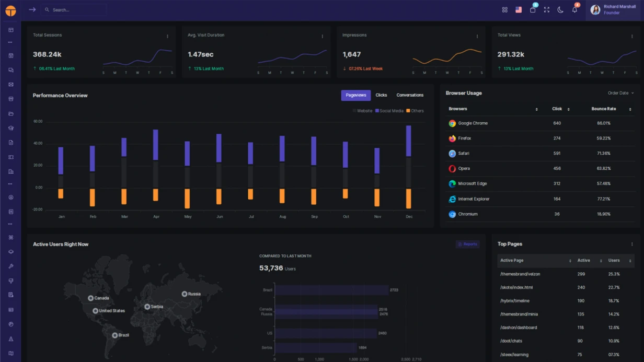Toggle dark mode with the moon icon
This screenshot has height=362, width=644.
560,10
